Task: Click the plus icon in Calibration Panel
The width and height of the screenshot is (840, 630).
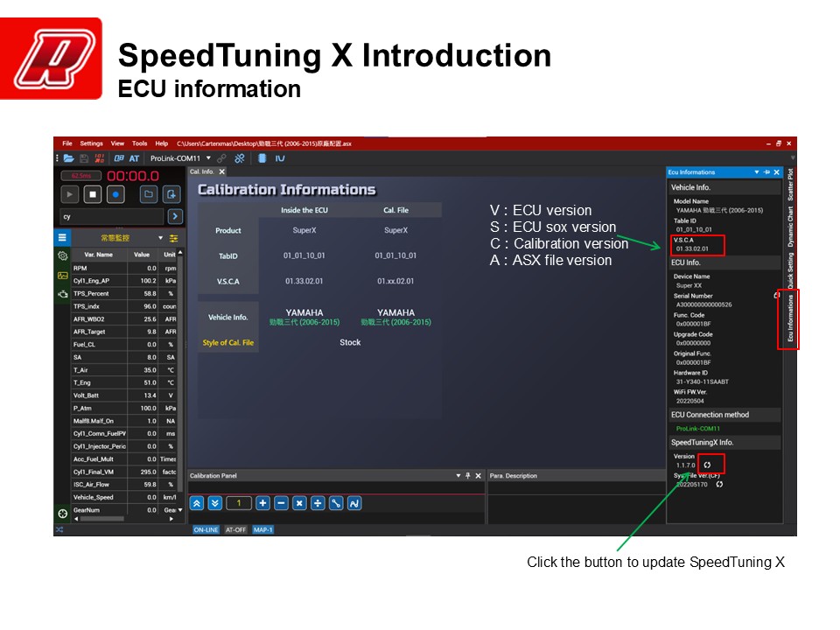Action: pyautogui.click(x=262, y=503)
